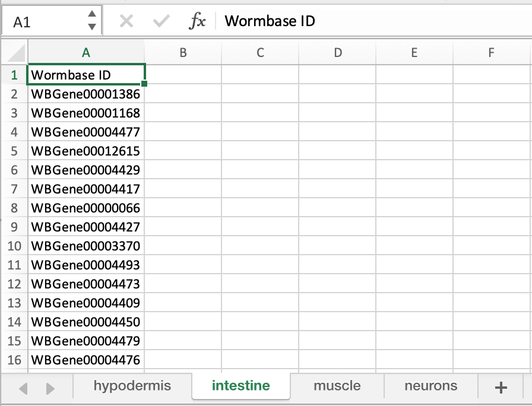
Task: Select row 12 by clicking its number
Action: (14, 284)
